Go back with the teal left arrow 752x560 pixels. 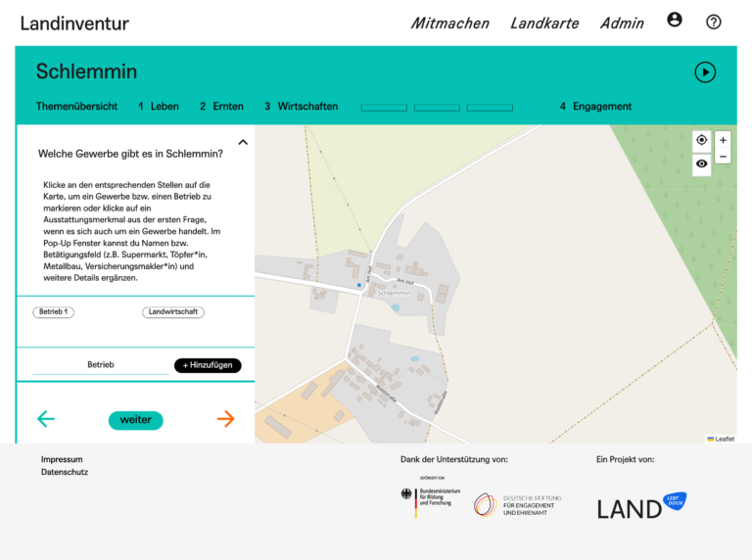point(46,419)
